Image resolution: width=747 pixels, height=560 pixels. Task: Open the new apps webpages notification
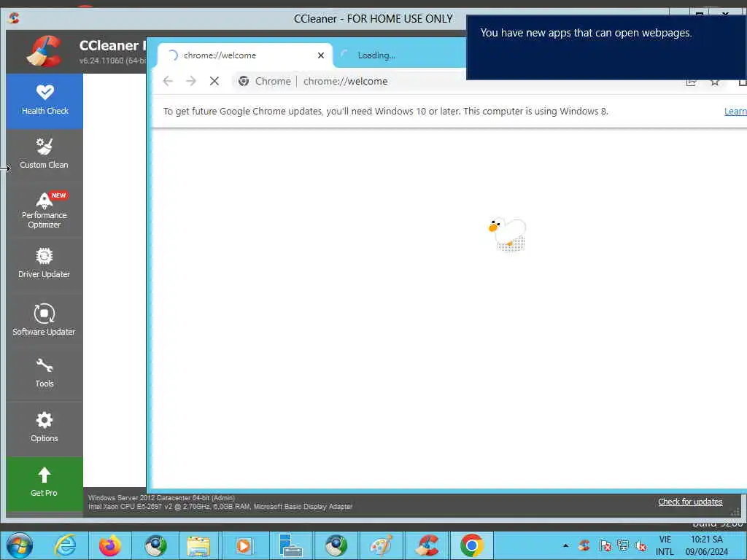[x=606, y=47]
